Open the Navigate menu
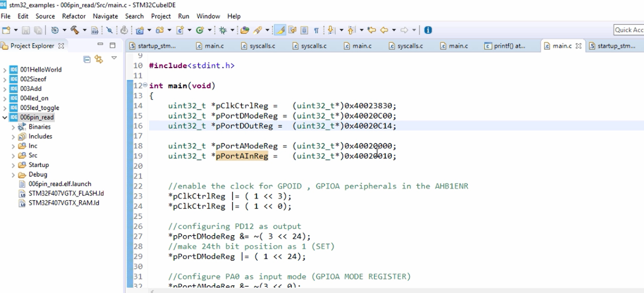The height and width of the screenshot is (293, 644). coord(105,16)
